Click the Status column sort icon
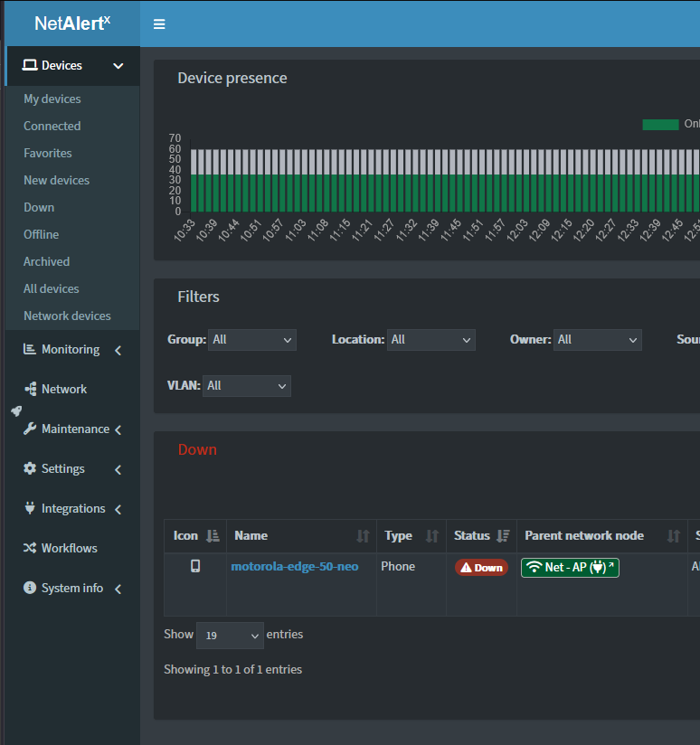Screen dimensions: 700x745 (x=504, y=536)
